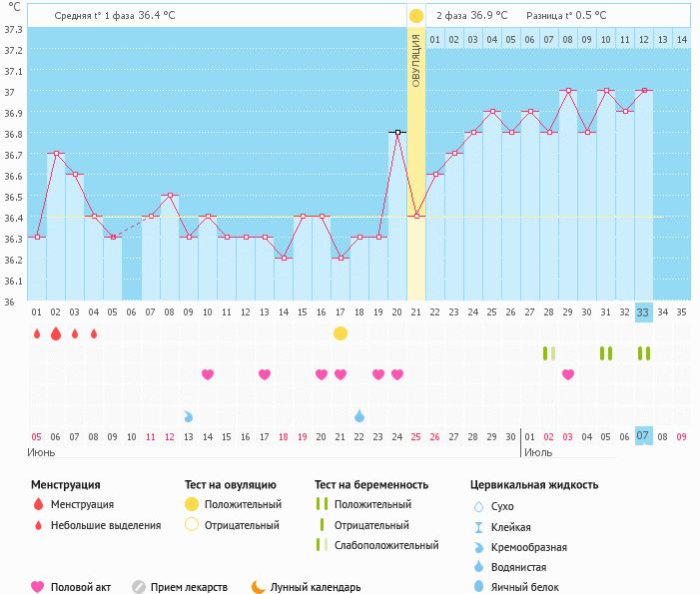Click the intercourse heart on cycle day 17
Screen dimensions: 700x594
[341, 374]
